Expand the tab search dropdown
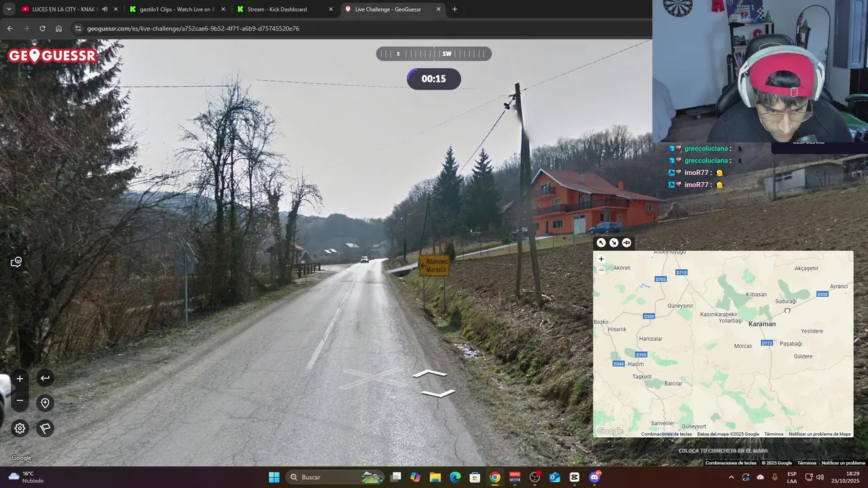This screenshot has width=868, height=488. tap(9, 9)
